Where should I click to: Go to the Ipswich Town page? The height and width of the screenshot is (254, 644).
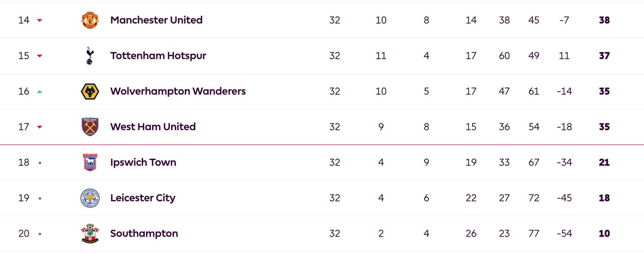coord(143,162)
